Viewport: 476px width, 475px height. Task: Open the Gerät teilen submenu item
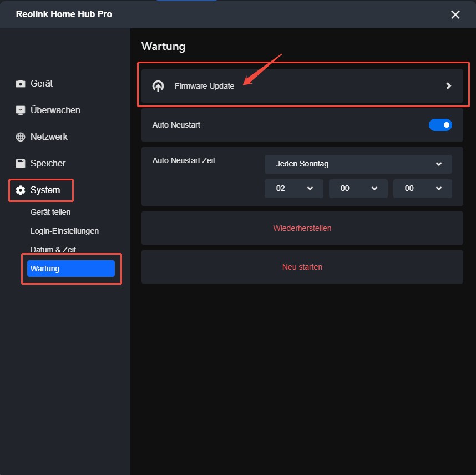click(50, 212)
